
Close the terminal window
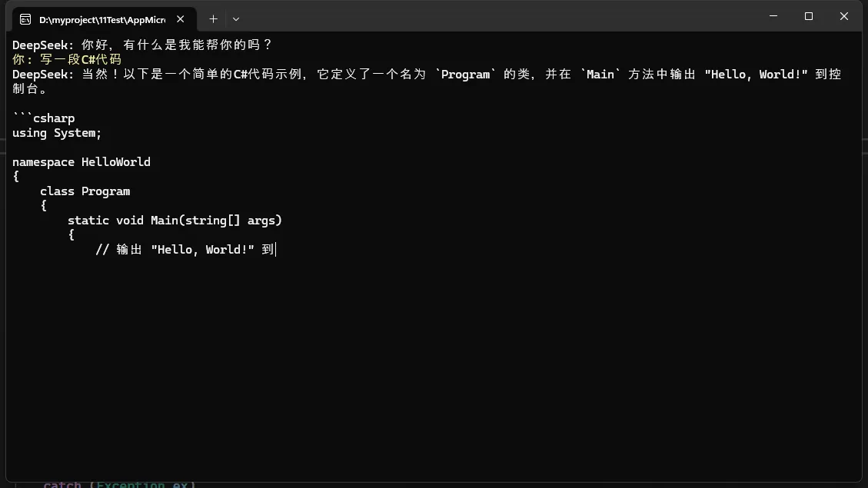click(844, 16)
